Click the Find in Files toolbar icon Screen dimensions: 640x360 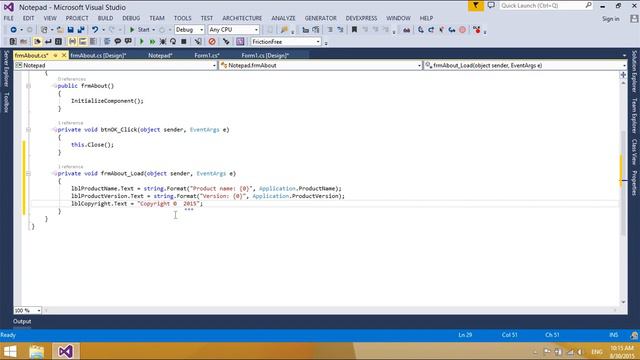pos(284,30)
